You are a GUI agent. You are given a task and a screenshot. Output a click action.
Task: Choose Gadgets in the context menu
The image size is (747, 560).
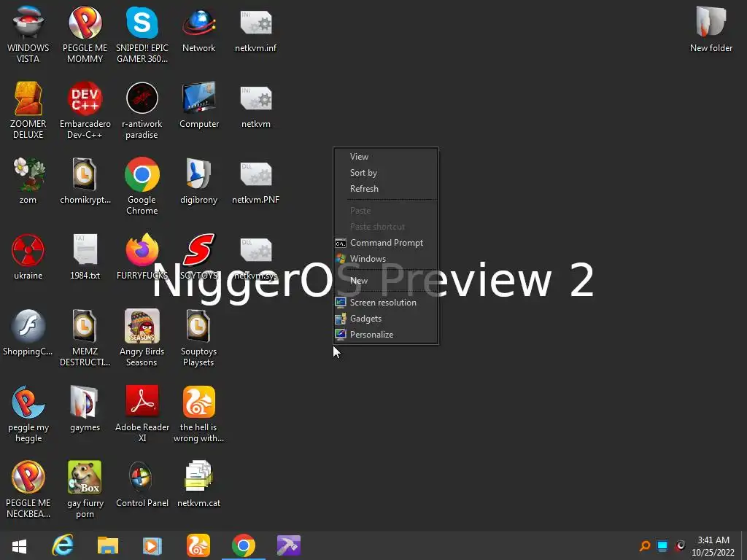(x=386, y=319)
